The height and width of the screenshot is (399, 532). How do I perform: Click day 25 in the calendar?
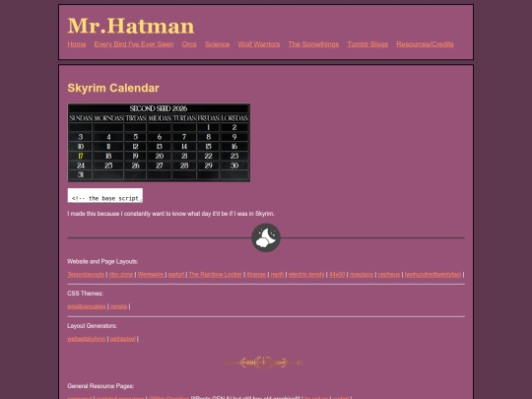[108, 166]
